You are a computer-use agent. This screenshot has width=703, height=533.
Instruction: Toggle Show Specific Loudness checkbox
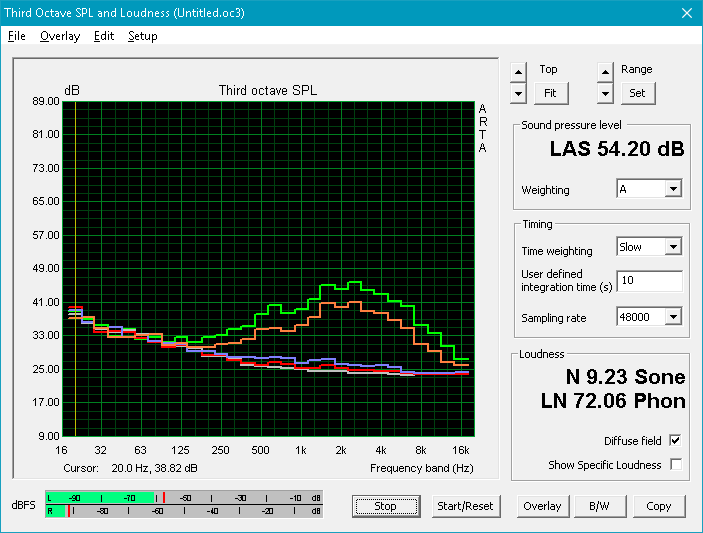675,464
